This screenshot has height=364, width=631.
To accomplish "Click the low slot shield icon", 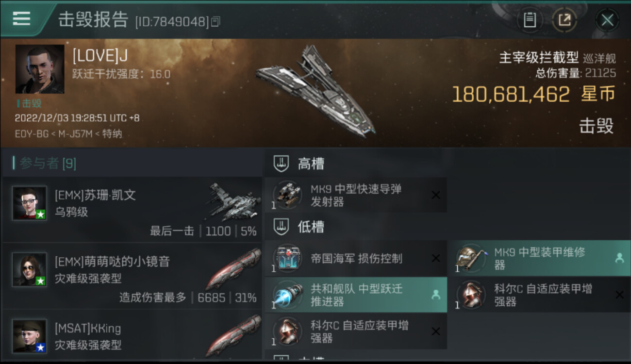I will coord(282,226).
